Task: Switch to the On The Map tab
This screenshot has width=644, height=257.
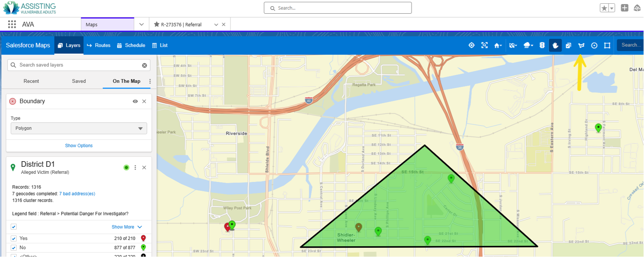Action: pos(126,81)
